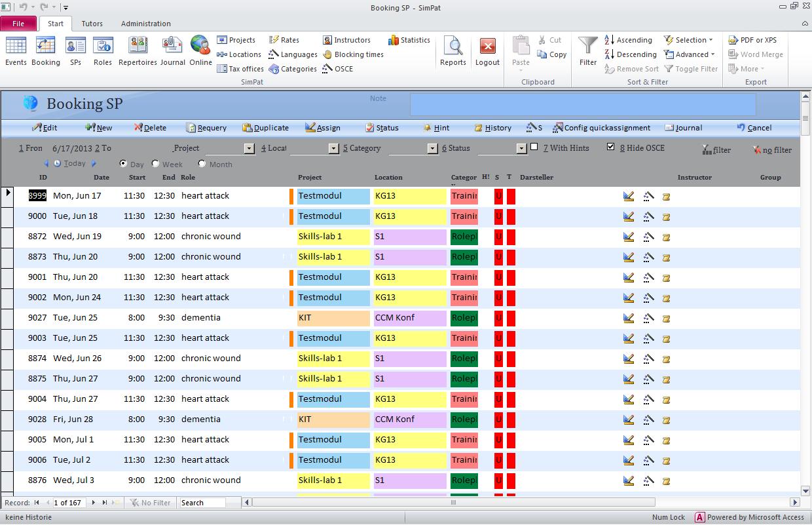Select the Week radio button

[156, 164]
